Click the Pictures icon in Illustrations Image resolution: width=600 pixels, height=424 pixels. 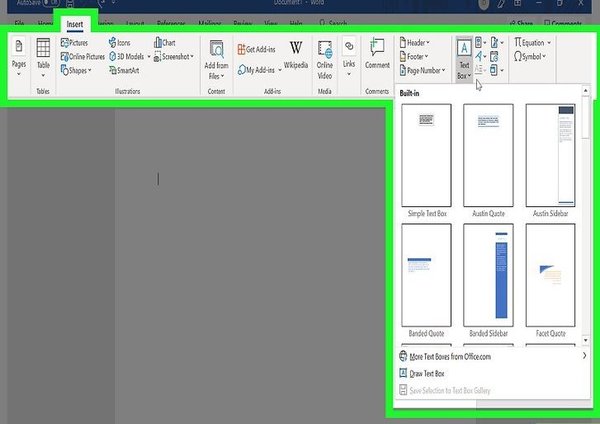click(65, 44)
